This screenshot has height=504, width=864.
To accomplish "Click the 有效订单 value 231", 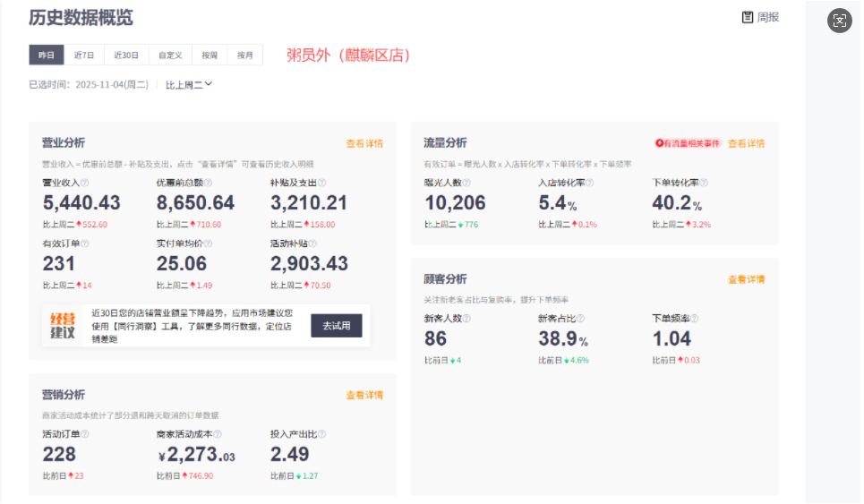I will pyautogui.click(x=59, y=264).
